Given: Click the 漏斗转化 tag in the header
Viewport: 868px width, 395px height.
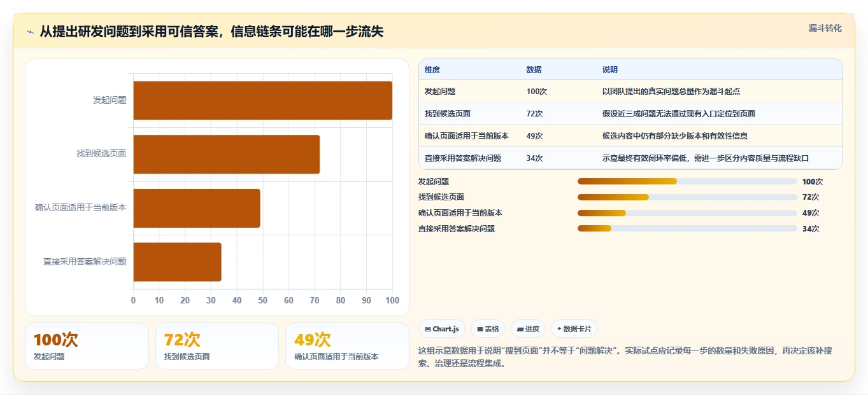Looking at the screenshot, I should point(825,28).
